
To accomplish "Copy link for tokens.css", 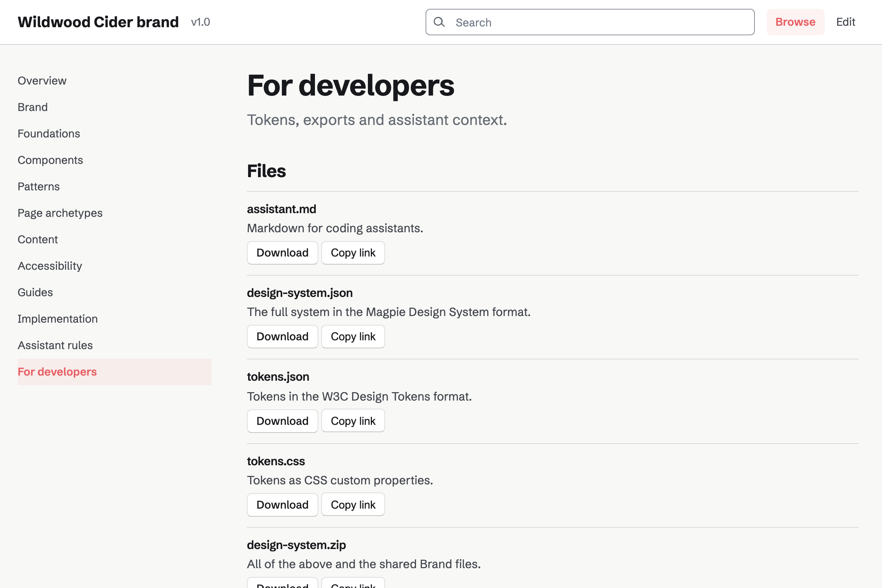I will click(x=353, y=505).
